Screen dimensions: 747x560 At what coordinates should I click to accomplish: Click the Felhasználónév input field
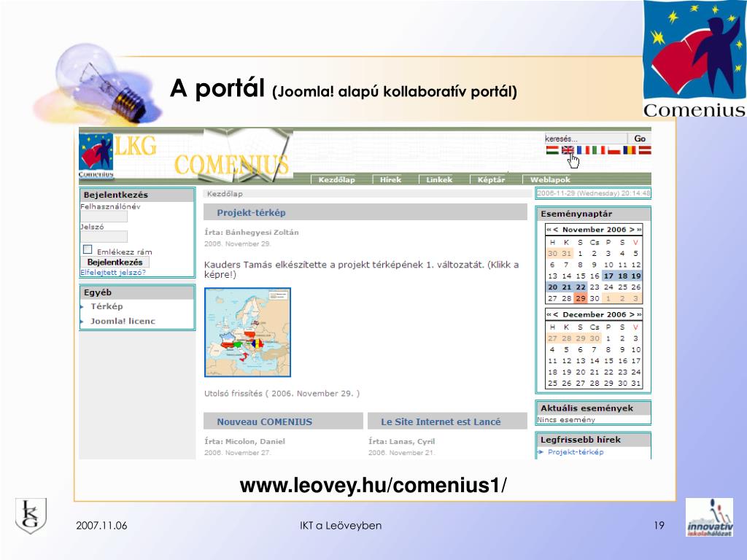[x=104, y=217]
